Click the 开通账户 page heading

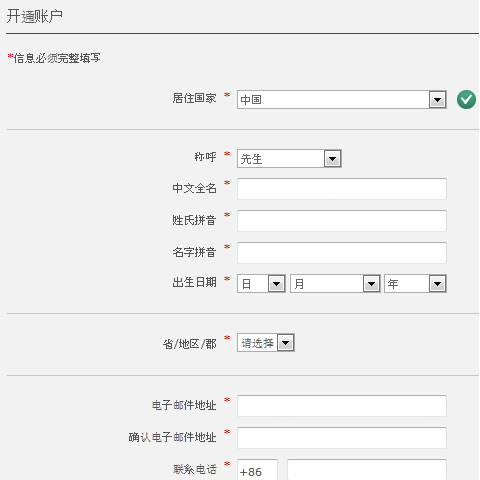coord(35,16)
